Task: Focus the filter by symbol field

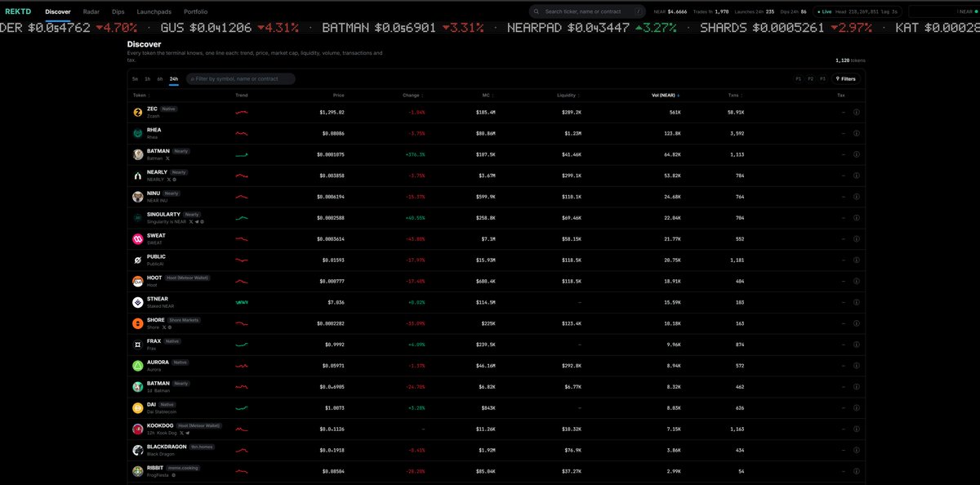Action: point(241,79)
